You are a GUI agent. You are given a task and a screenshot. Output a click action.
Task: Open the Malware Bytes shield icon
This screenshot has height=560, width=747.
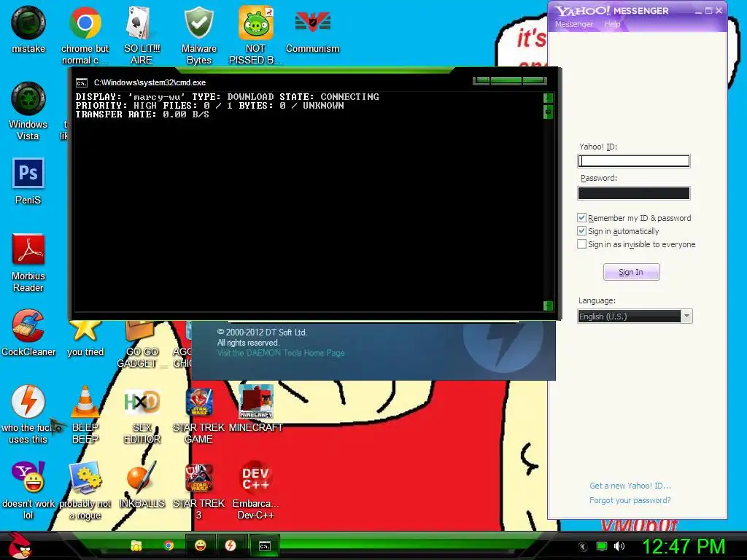click(198, 23)
